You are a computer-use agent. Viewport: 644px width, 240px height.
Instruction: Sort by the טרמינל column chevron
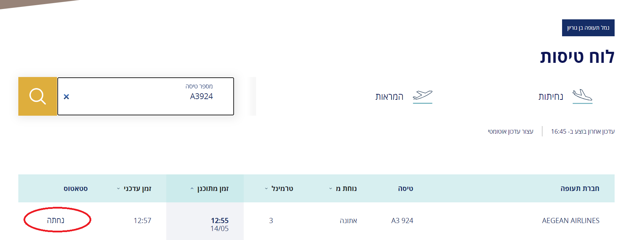pyautogui.click(x=266, y=189)
